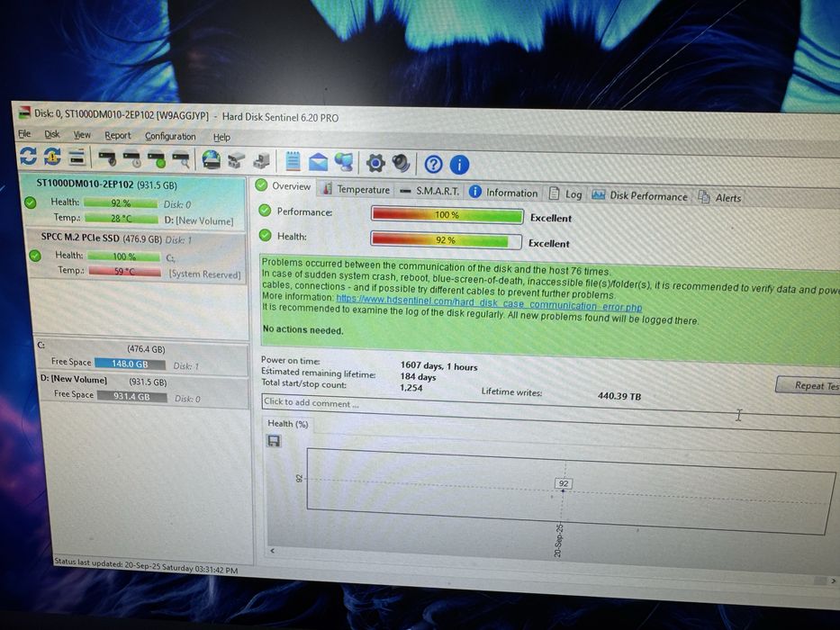
Task: Open the View menu
Action: tap(82, 135)
